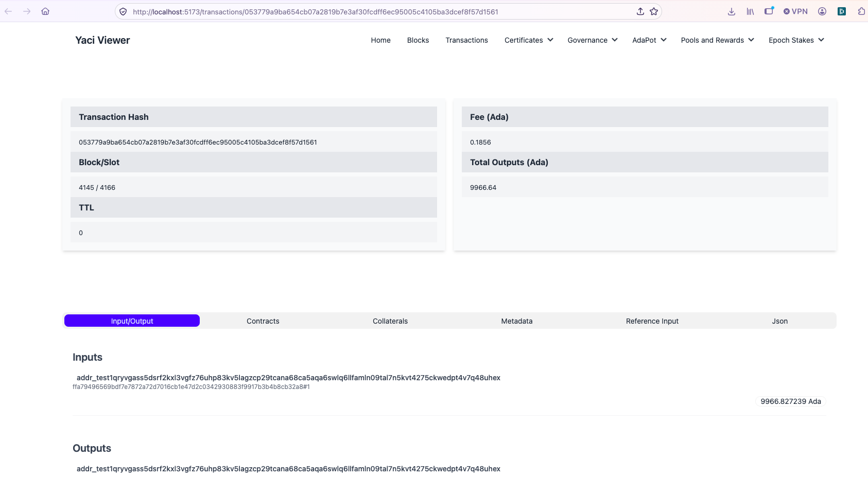Click the share icon in the address bar
This screenshot has height=478, width=868.
[640, 11]
